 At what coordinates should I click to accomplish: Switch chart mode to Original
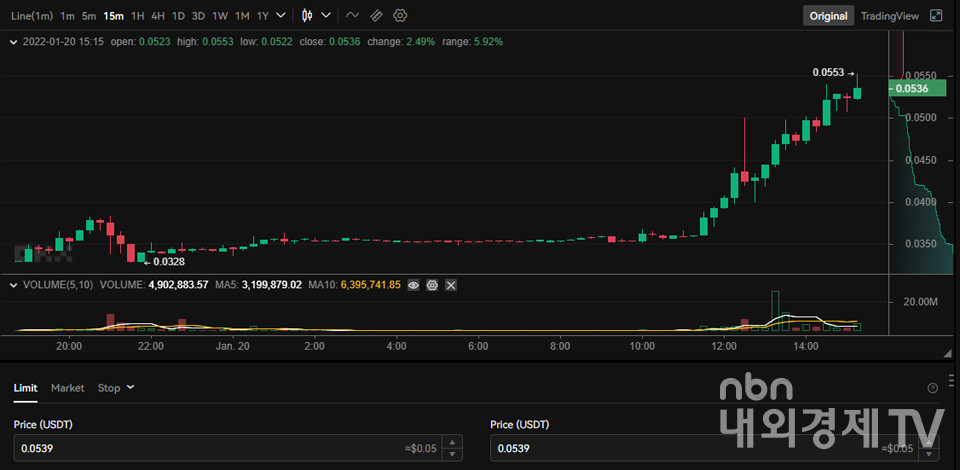pos(828,16)
